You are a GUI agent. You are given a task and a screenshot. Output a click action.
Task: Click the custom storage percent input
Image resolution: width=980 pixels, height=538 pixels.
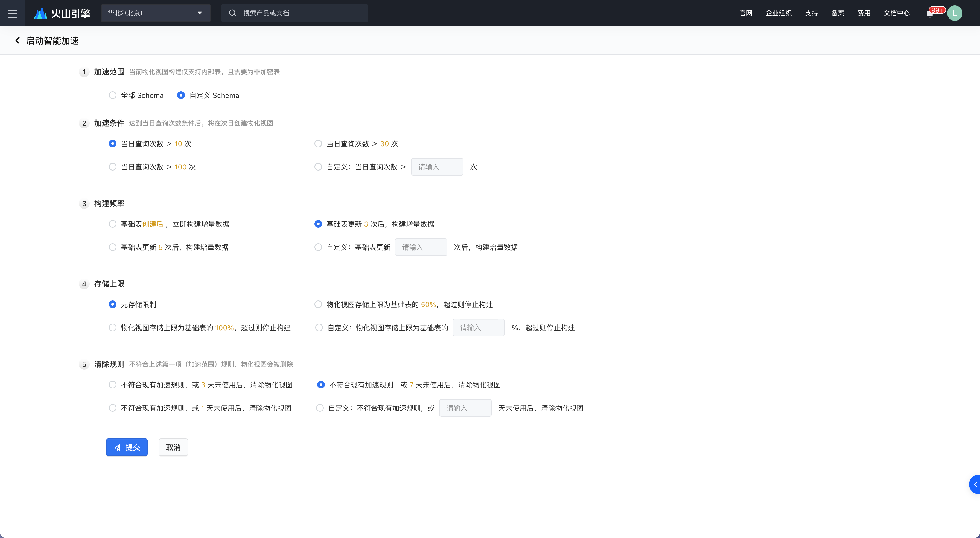(x=479, y=327)
